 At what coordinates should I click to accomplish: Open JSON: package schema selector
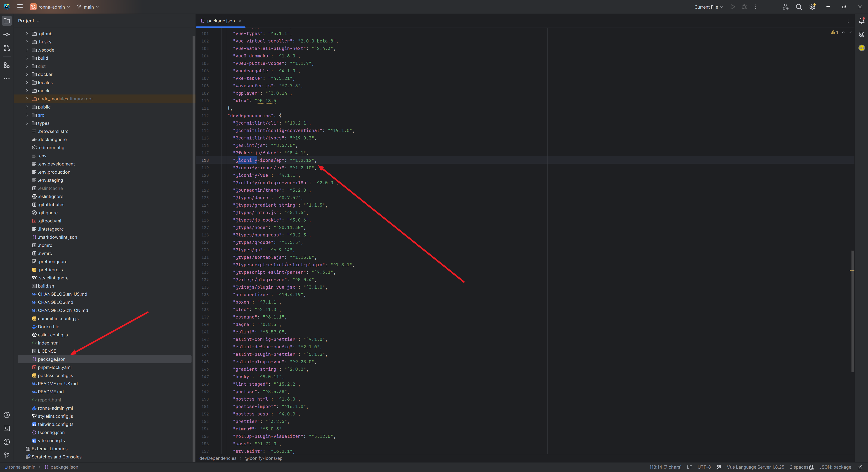point(835,467)
